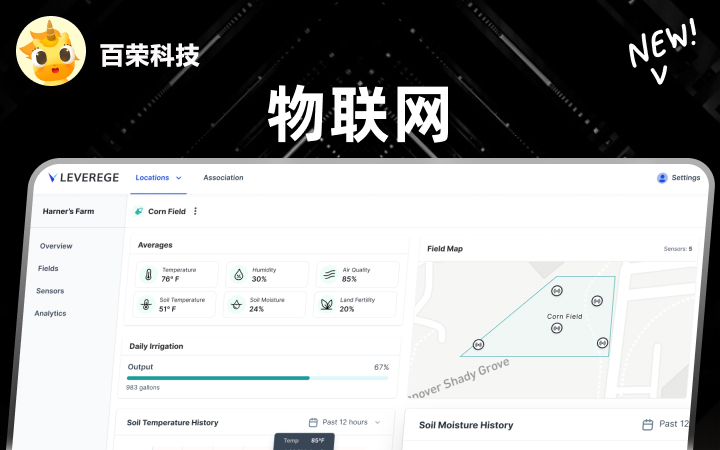Switch to the Association tab

223,178
